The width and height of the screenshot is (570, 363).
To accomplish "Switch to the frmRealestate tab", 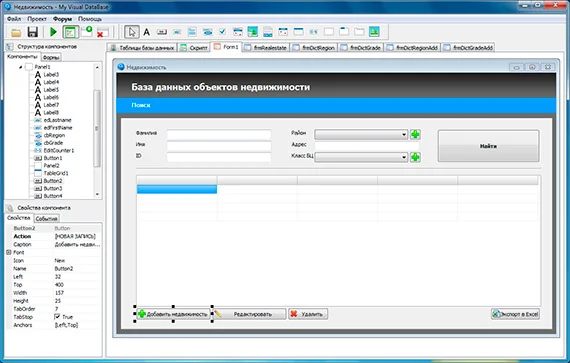I will click(266, 48).
